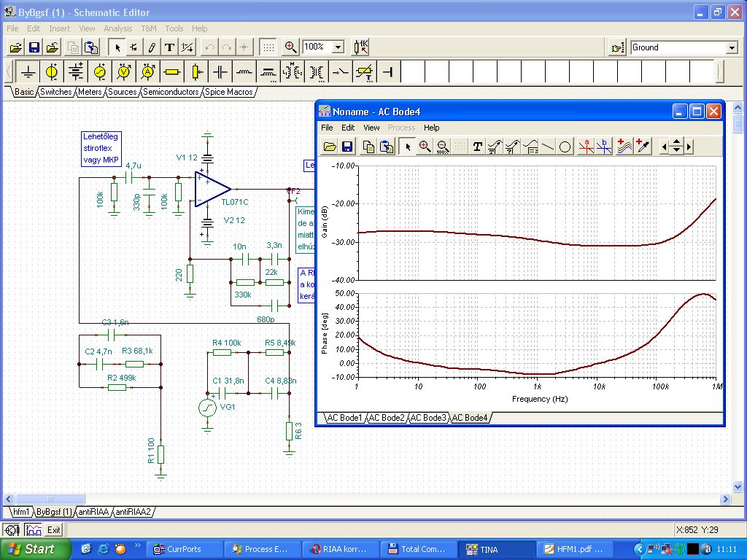Screen dimensions: 747x560
Task: Open the Analysis menu
Action: (117, 28)
